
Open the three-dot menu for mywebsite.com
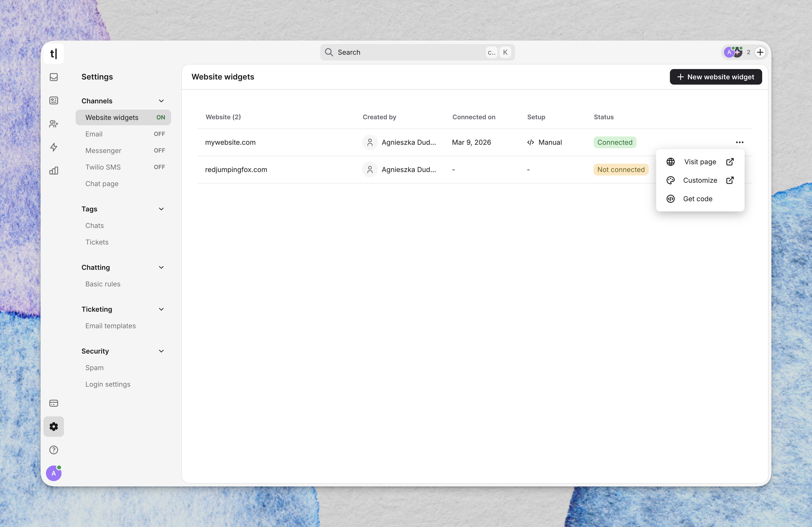tap(740, 142)
